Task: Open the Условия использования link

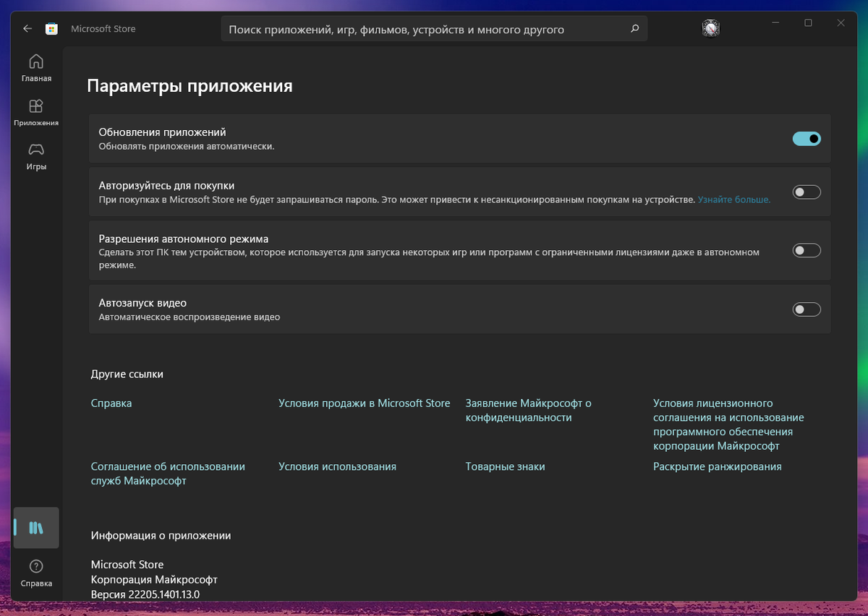Action: pyautogui.click(x=337, y=467)
